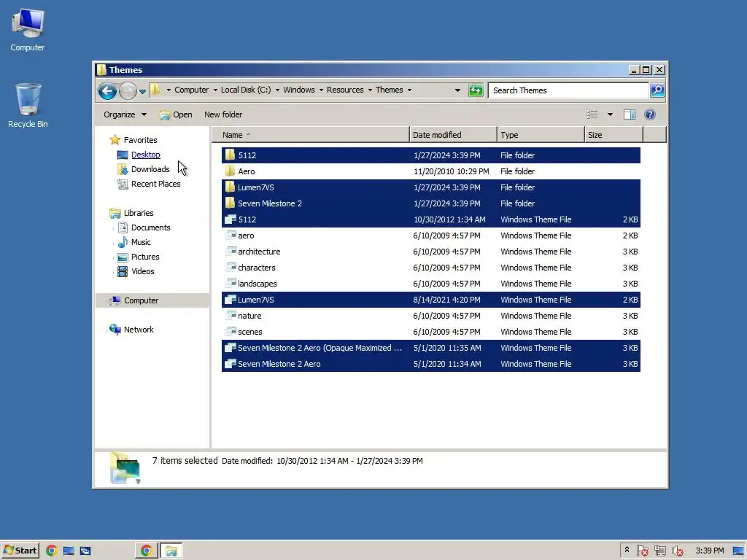Select the Seven Milestone 2 folder icon
The height and width of the screenshot is (560, 747).
click(x=230, y=203)
